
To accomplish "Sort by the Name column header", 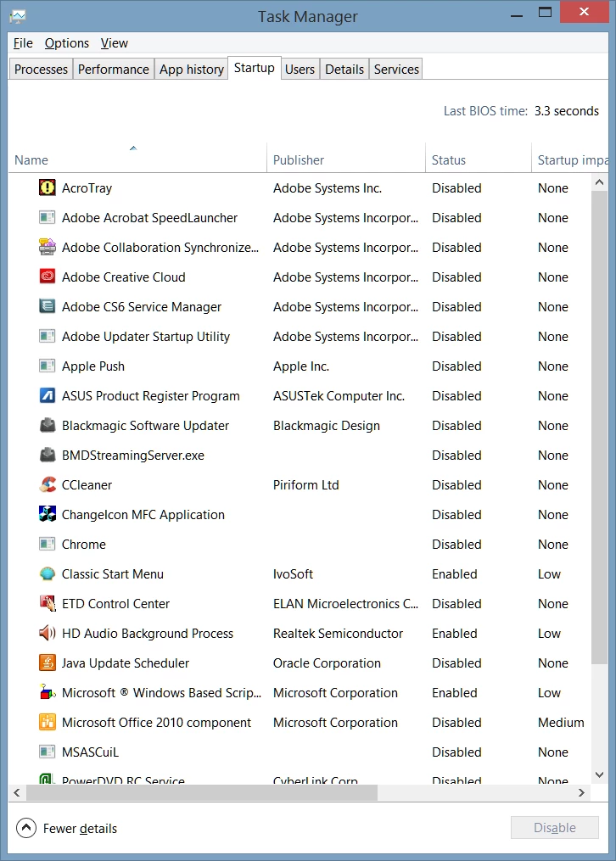I will (x=137, y=158).
